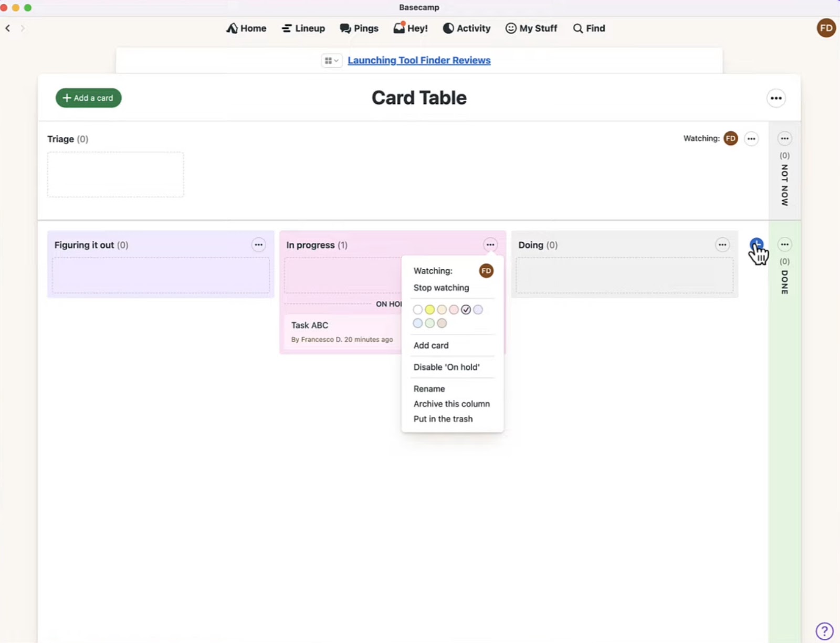This screenshot has width=840, height=643.
Task: Open Figuring it out column ellipsis menu
Action: pos(258,245)
